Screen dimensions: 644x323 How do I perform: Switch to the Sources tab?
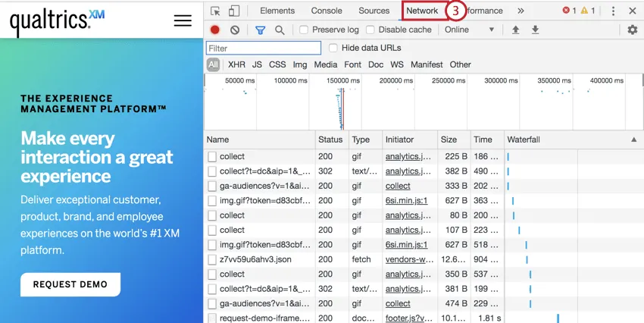(x=374, y=11)
